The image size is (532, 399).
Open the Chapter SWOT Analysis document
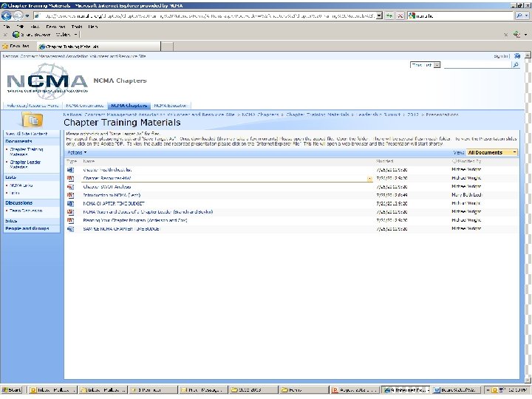107,187
